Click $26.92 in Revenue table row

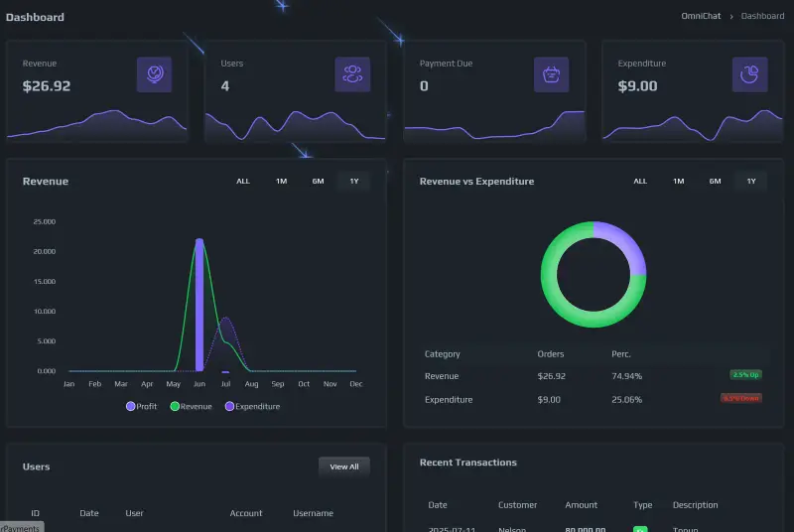point(552,376)
